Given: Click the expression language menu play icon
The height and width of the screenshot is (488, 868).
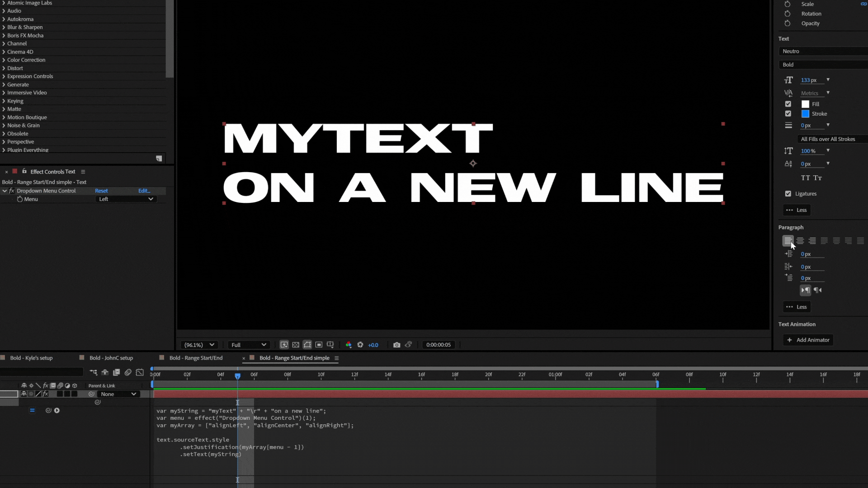Looking at the screenshot, I should tap(57, 410).
